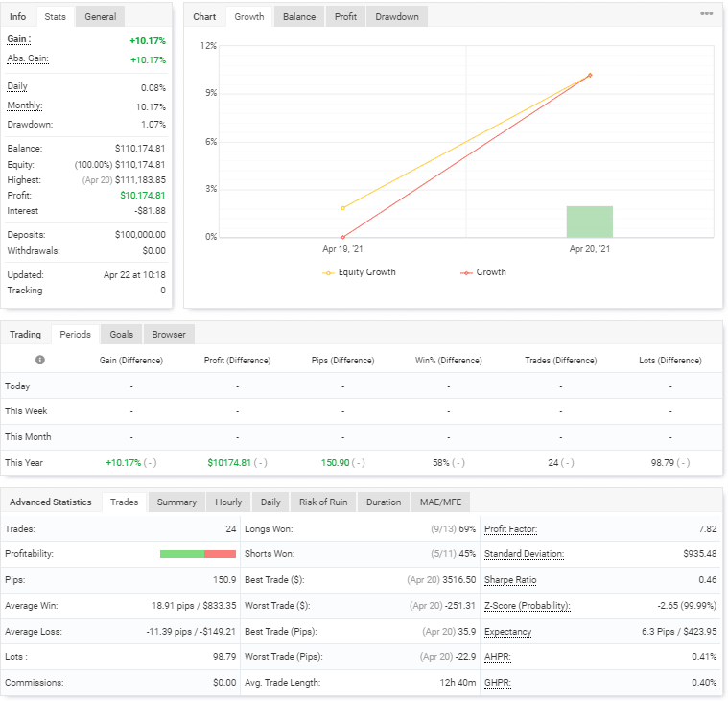Click the green bar in the growth chart
Image resolution: width=728 pixels, height=701 pixels.
pyautogui.click(x=589, y=222)
